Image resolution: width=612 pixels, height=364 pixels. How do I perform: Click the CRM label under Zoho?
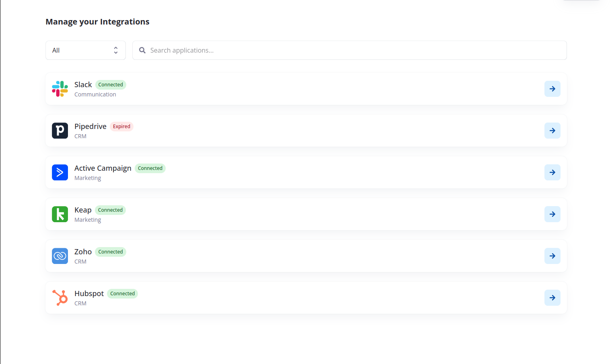(x=80, y=262)
